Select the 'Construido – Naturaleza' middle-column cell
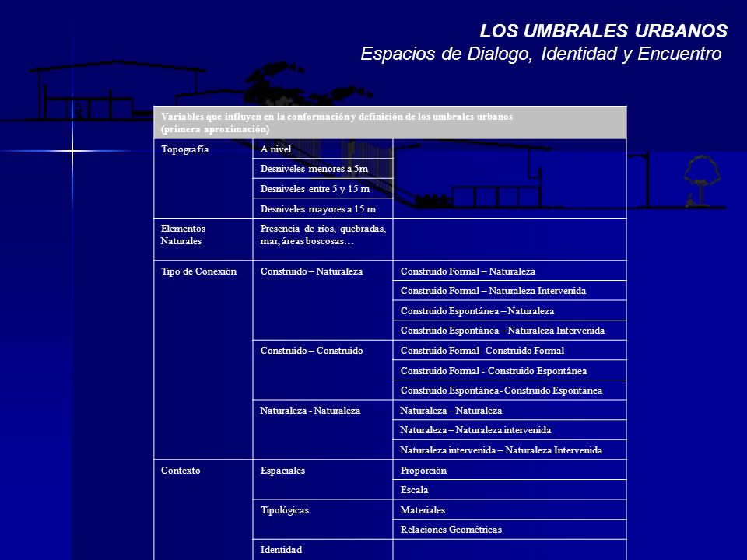The width and height of the screenshot is (747, 560). (323, 300)
